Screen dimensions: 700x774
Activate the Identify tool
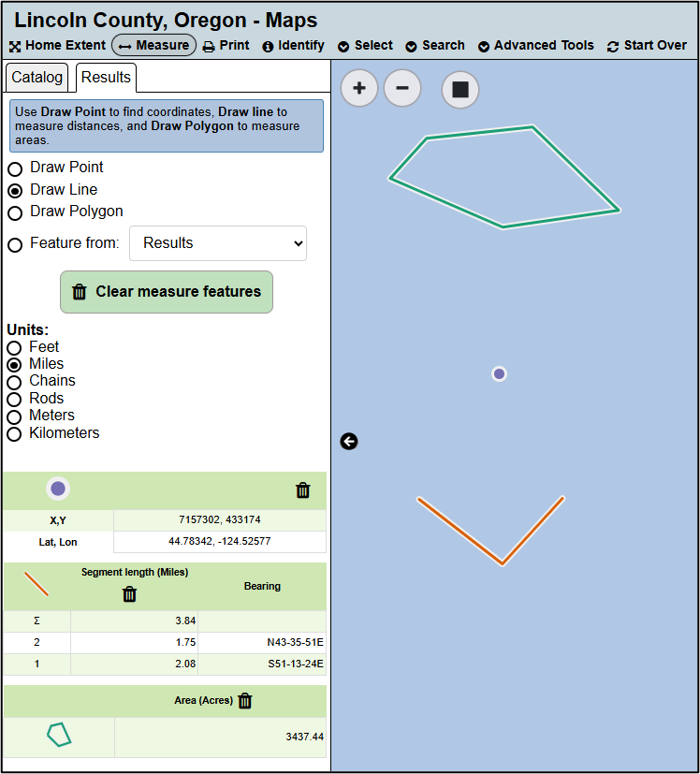pyautogui.click(x=293, y=46)
